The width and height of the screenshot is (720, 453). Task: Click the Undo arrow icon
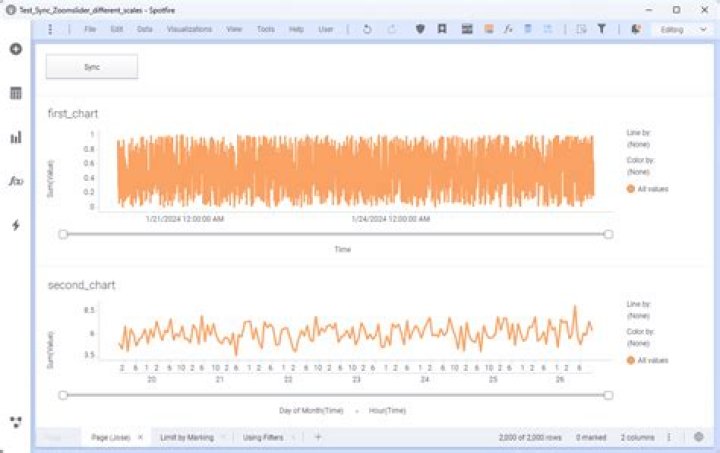click(x=367, y=29)
